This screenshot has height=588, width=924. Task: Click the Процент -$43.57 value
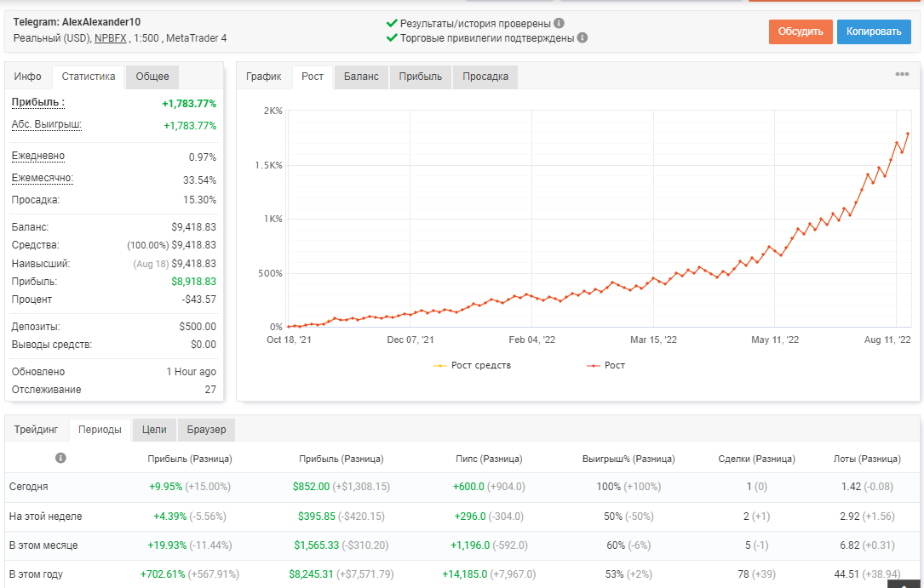click(x=199, y=300)
